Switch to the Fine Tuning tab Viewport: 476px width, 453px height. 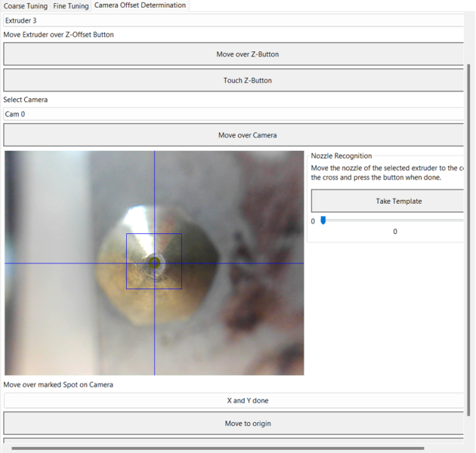pyautogui.click(x=70, y=5)
